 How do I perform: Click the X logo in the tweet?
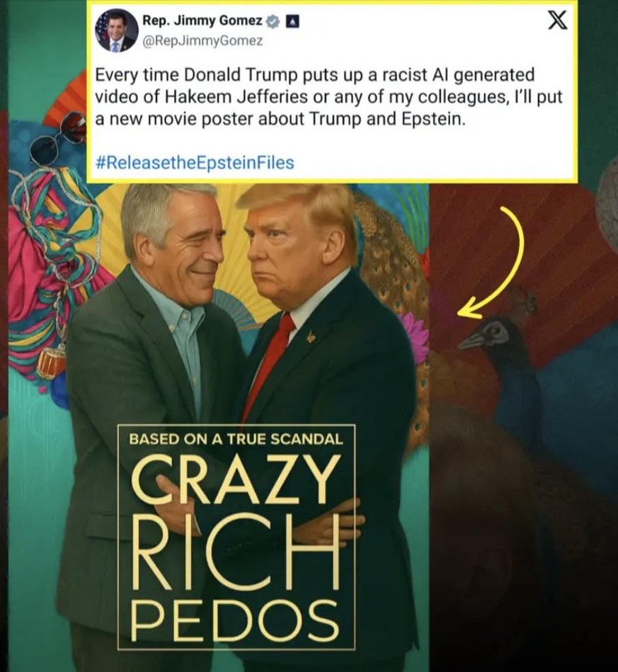point(558,20)
